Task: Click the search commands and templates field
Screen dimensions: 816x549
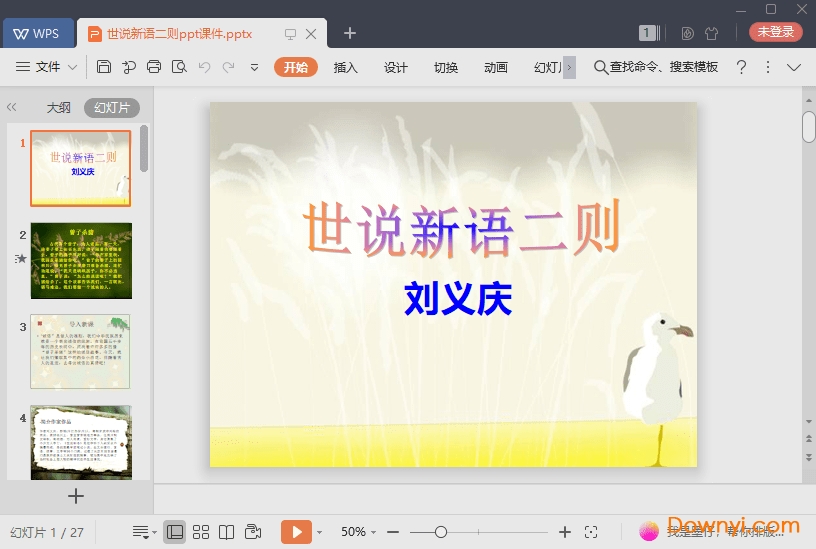Action: (x=656, y=67)
